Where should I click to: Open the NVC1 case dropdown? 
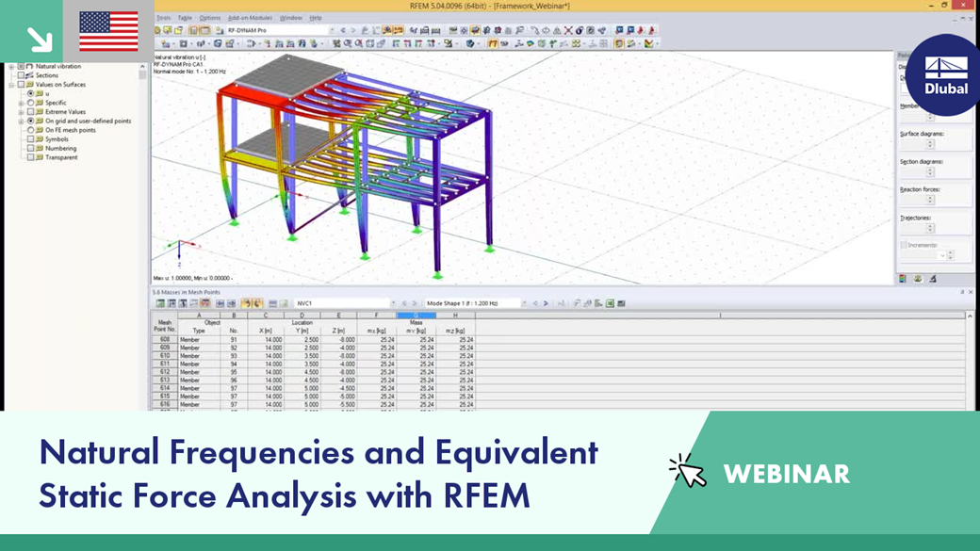[393, 303]
